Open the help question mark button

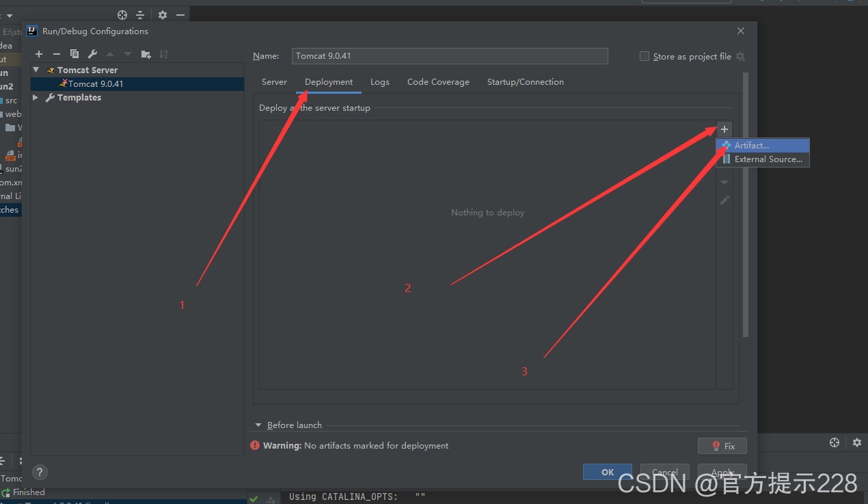tap(40, 472)
